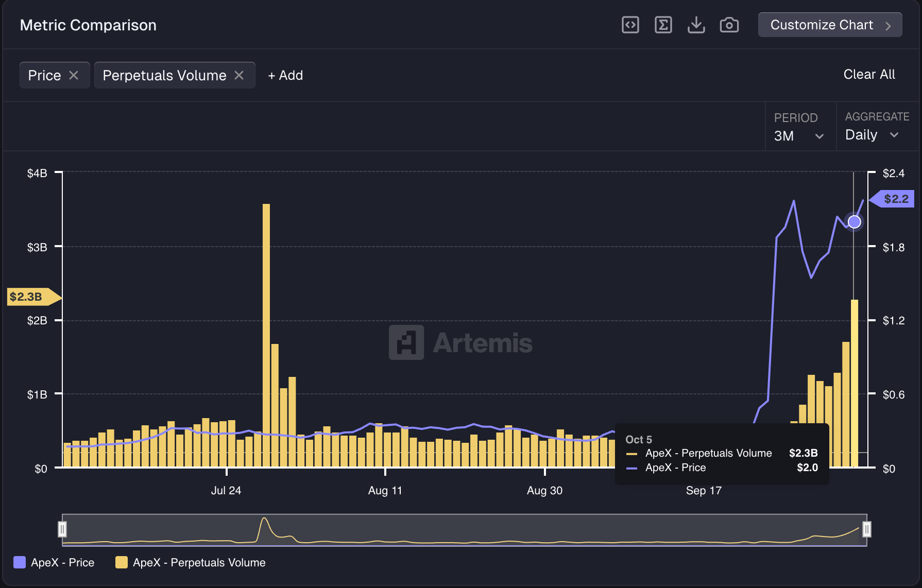Screen dimensions: 922x588
Task: Toggle ApeX - Perpetuals Volume legend series
Action: click(x=191, y=562)
